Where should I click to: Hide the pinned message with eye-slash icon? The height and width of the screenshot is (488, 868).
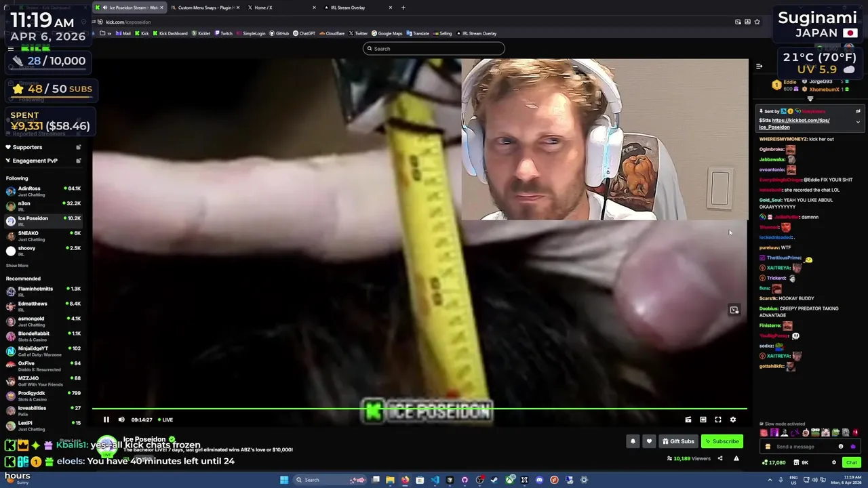(x=858, y=111)
